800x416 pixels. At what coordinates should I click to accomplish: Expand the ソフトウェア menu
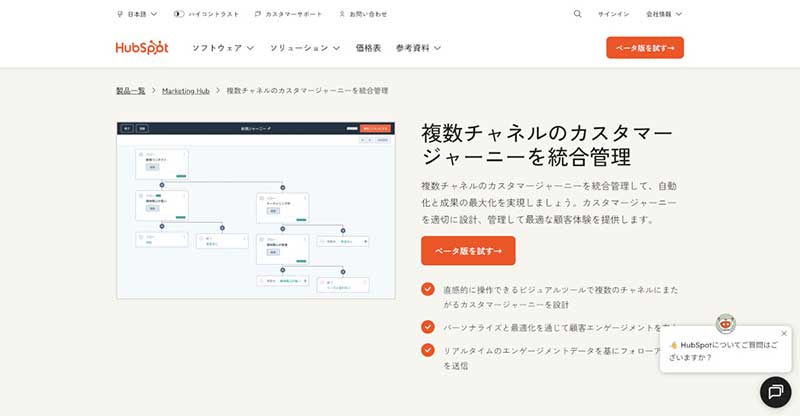223,48
